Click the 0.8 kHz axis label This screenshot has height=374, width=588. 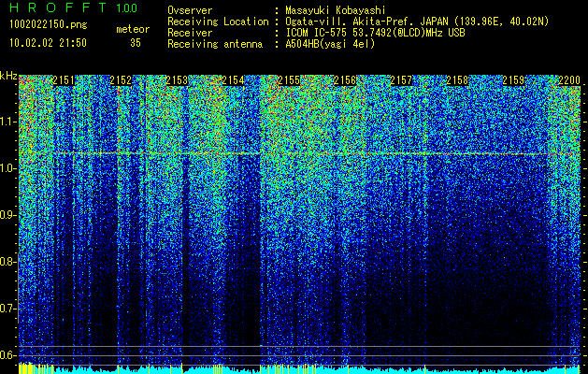pos(8,262)
